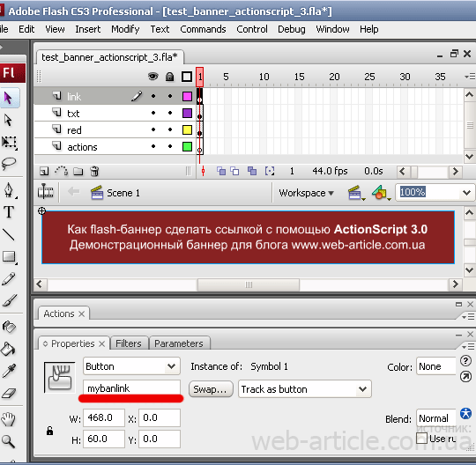Toggle lock dot of actions layer
476x465 pixels.
(x=170, y=146)
